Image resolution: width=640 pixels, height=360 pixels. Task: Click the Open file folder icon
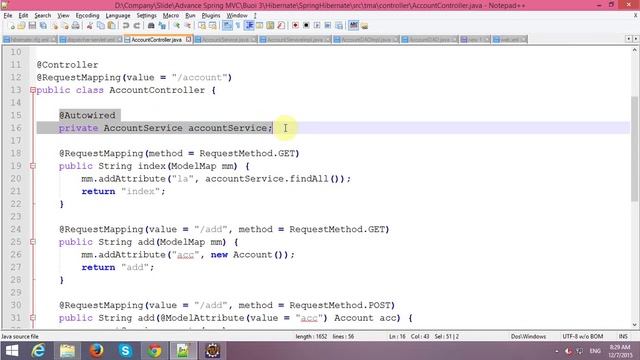[x=21, y=25]
